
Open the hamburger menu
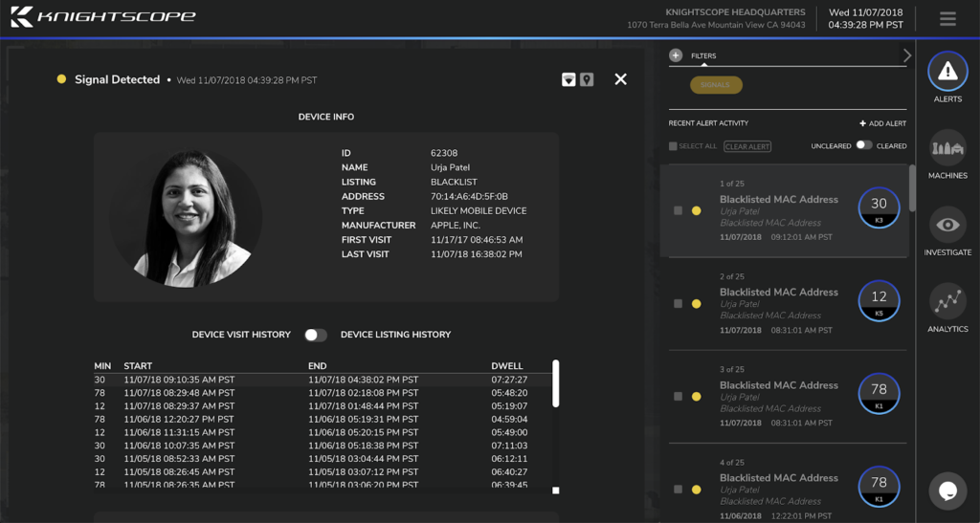(947, 19)
